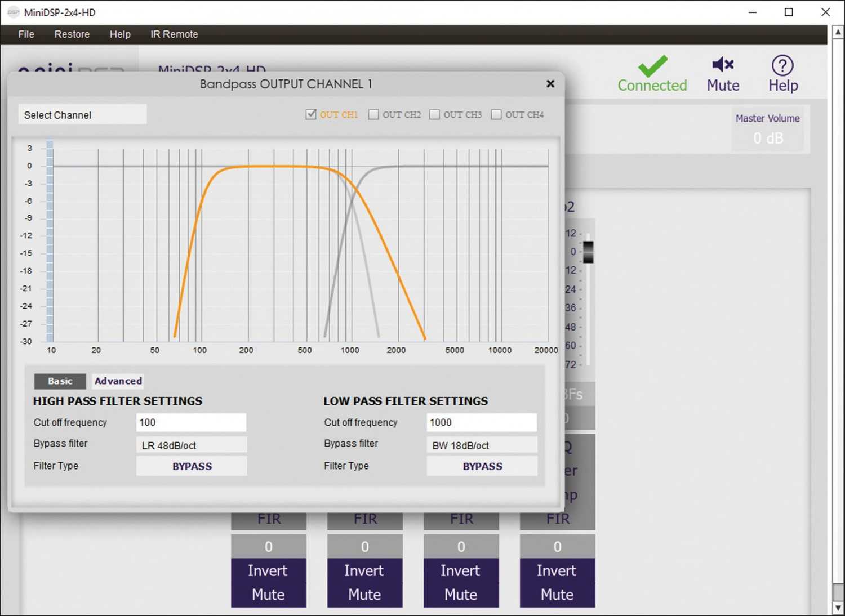The height and width of the screenshot is (616, 845).
Task: Click the fourth delay value 0 field
Action: [x=557, y=546]
